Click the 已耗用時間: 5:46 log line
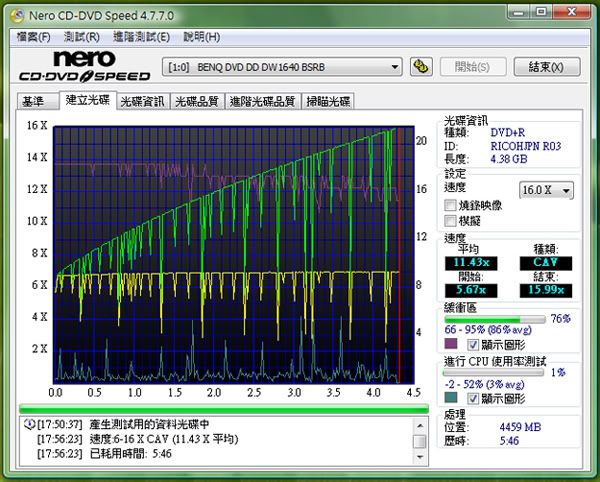 130,454
